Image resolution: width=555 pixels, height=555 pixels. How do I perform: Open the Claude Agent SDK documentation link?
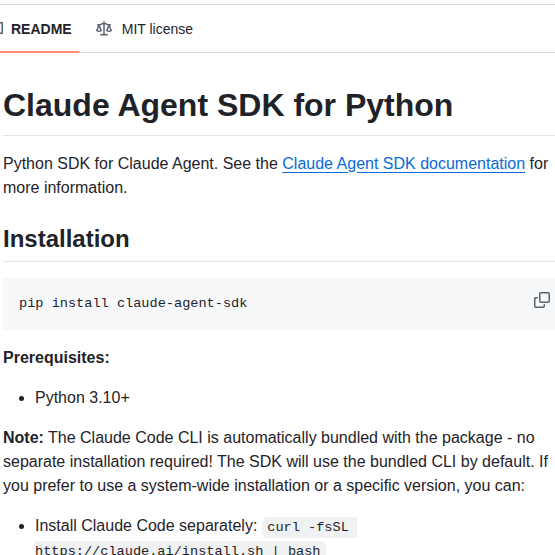[x=404, y=164]
